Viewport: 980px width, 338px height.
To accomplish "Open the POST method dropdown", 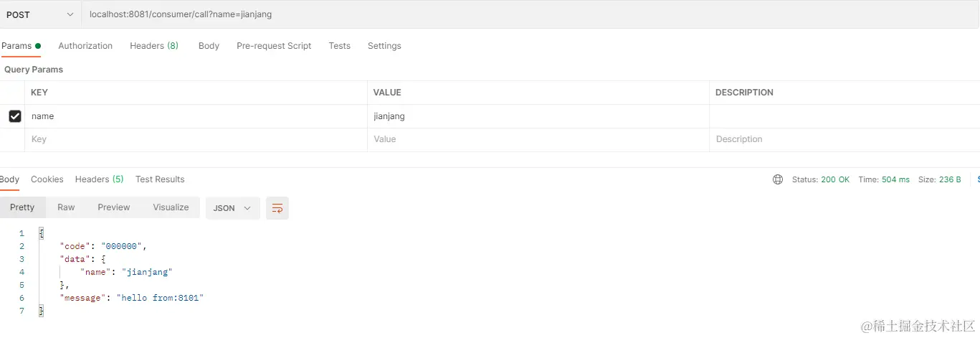I will point(40,14).
